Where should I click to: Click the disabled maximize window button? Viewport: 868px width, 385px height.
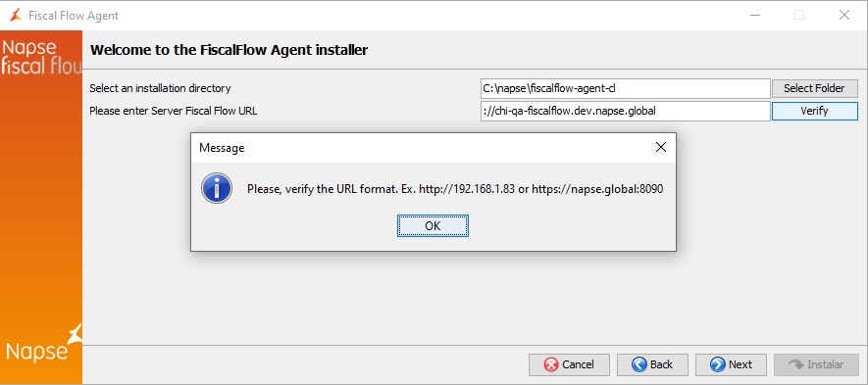pyautogui.click(x=799, y=16)
